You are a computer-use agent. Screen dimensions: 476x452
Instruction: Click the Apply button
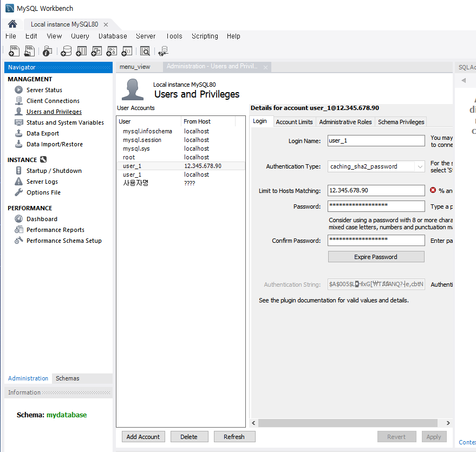(x=434, y=436)
